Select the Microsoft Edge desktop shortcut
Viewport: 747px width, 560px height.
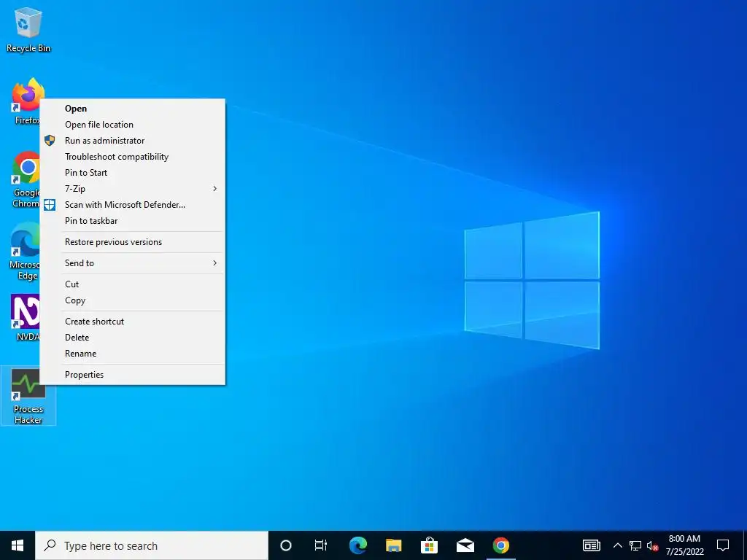(24, 252)
